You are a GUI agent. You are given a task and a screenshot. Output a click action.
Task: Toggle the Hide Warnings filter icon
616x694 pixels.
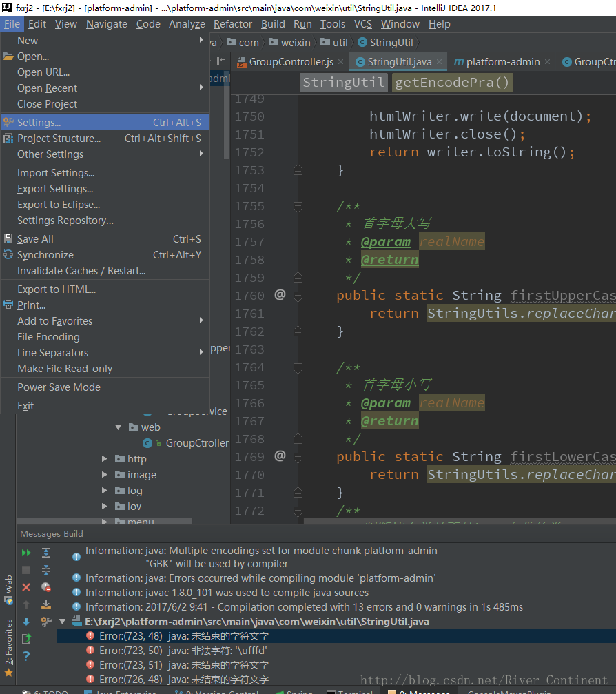(x=46, y=587)
